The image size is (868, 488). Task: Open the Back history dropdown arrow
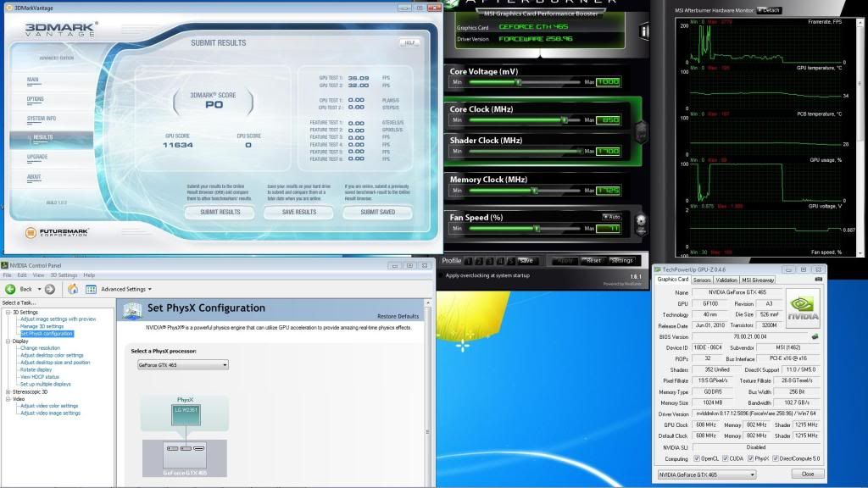coord(39,290)
